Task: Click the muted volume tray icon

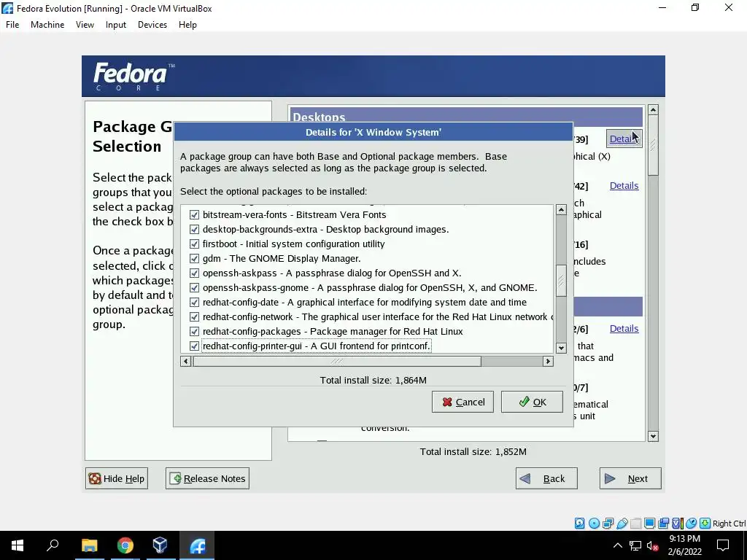Action: (653, 545)
